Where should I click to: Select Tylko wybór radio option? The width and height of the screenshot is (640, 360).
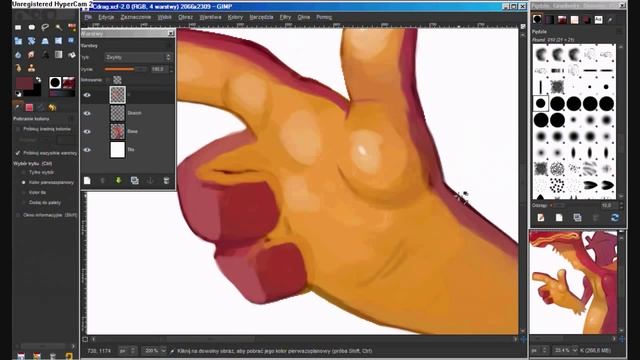[x=23, y=172]
